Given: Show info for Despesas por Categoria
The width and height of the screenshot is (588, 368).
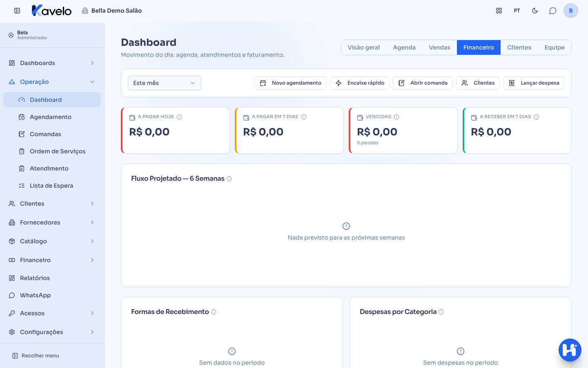Looking at the screenshot, I should [441, 312].
